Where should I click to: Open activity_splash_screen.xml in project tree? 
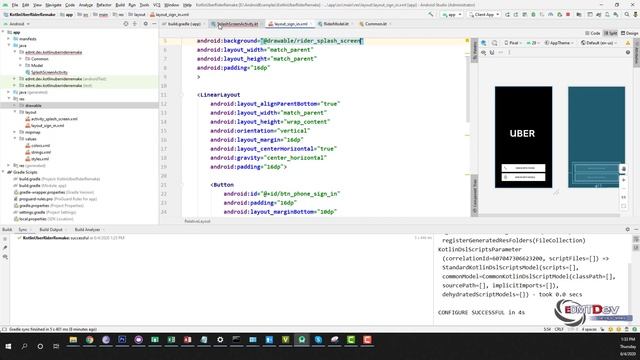pyautogui.click(x=54, y=119)
